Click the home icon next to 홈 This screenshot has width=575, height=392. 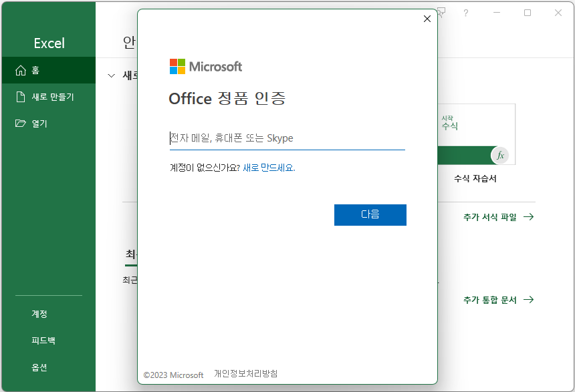click(21, 70)
